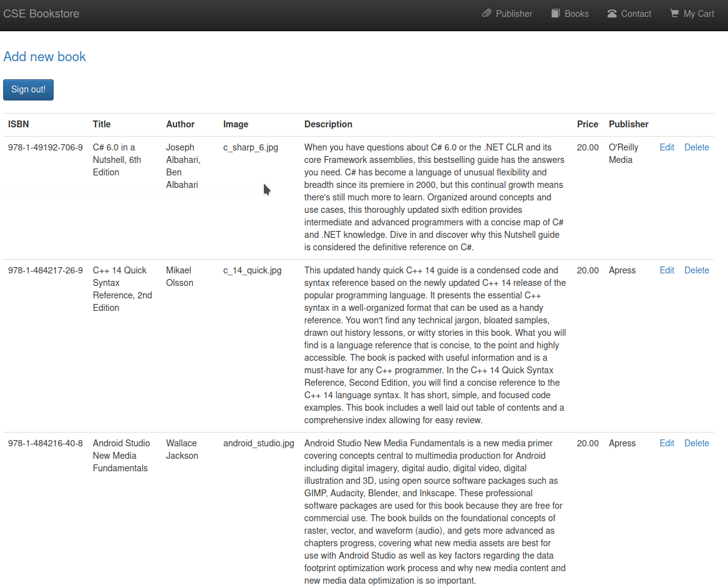728x588 pixels.
Task: Click the shopping cart icon
Action: [674, 14]
